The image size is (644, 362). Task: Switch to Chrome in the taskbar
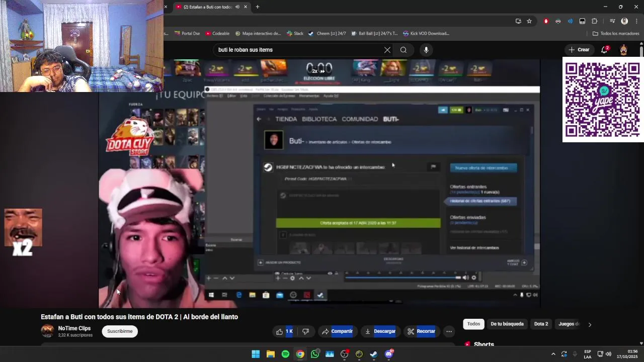pyautogui.click(x=300, y=354)
